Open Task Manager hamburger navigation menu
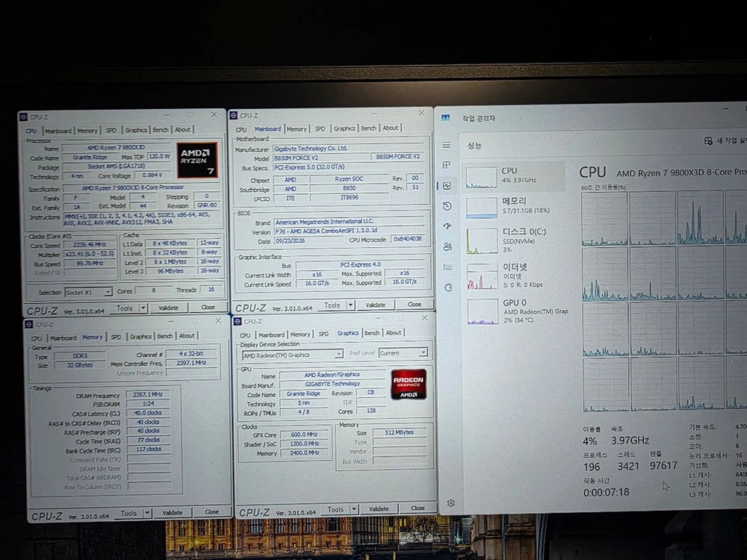The image size is (747, 560). click(447, 146)
